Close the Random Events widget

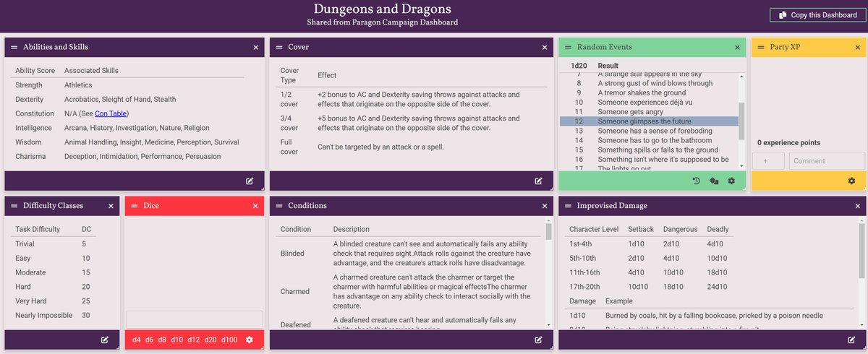(x=737, y=47)
